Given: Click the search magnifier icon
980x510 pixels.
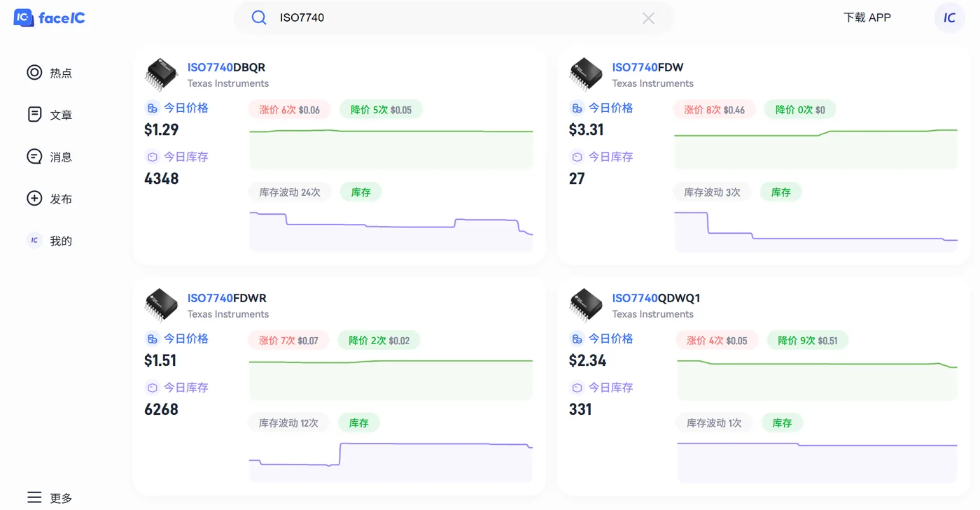Looking at the screenshot, I should 259,17.
